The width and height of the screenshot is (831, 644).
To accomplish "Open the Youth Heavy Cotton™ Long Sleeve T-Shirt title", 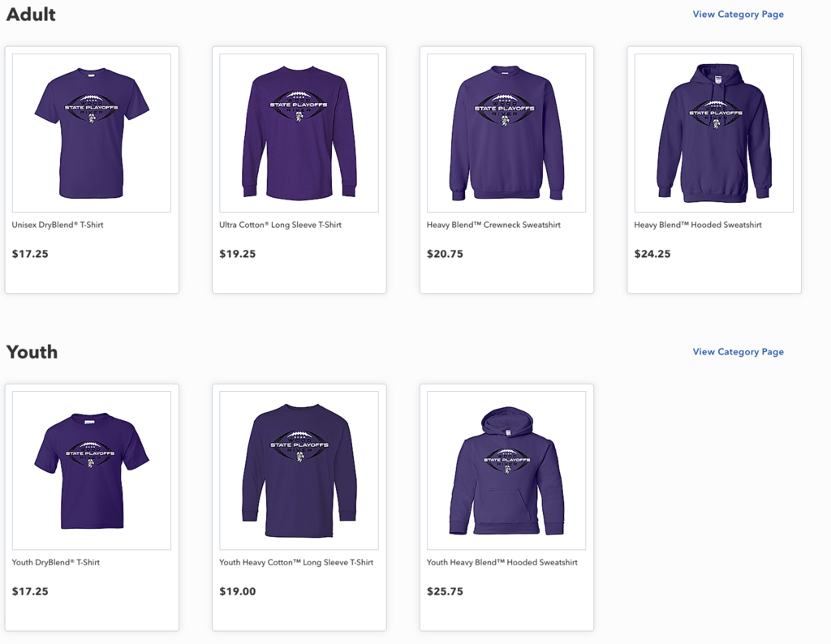I will 296,562.
